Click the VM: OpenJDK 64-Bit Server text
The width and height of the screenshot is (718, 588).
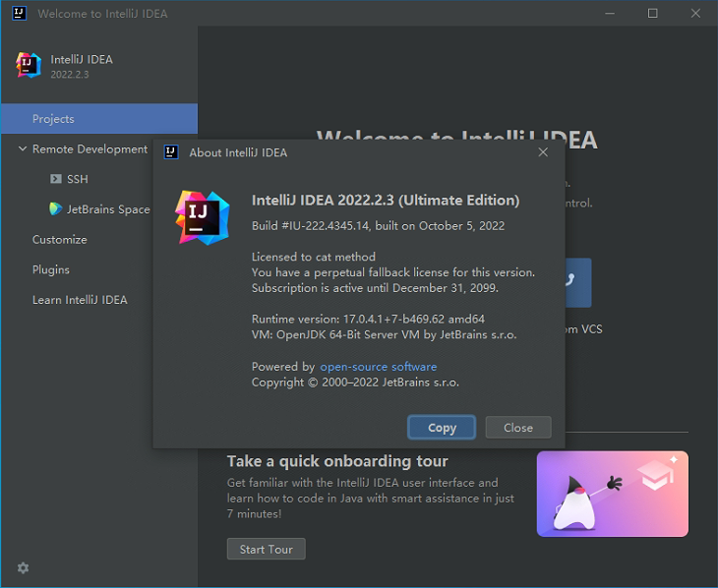[x=385, y=334]
